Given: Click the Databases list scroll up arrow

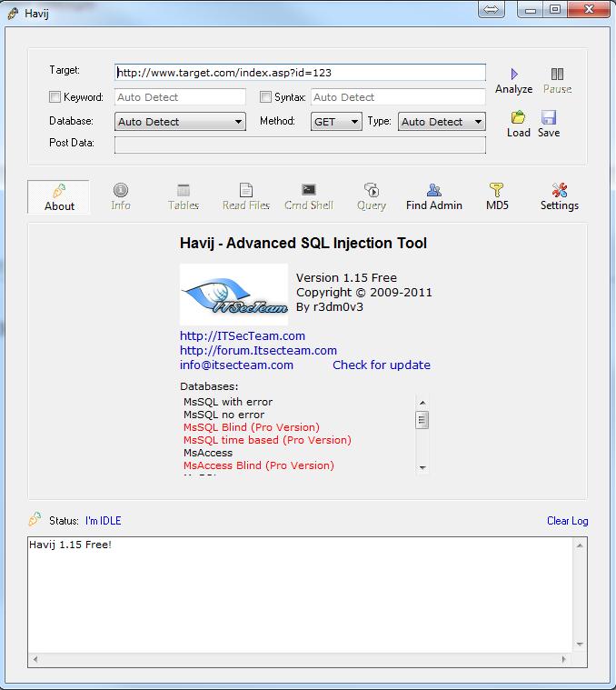Looking at the screenshot, I should click(422, 402).
